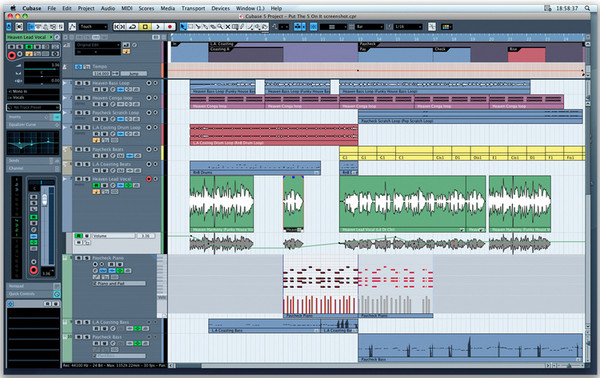
Task: Click the fader channel record button
Action: click(34, 270)
